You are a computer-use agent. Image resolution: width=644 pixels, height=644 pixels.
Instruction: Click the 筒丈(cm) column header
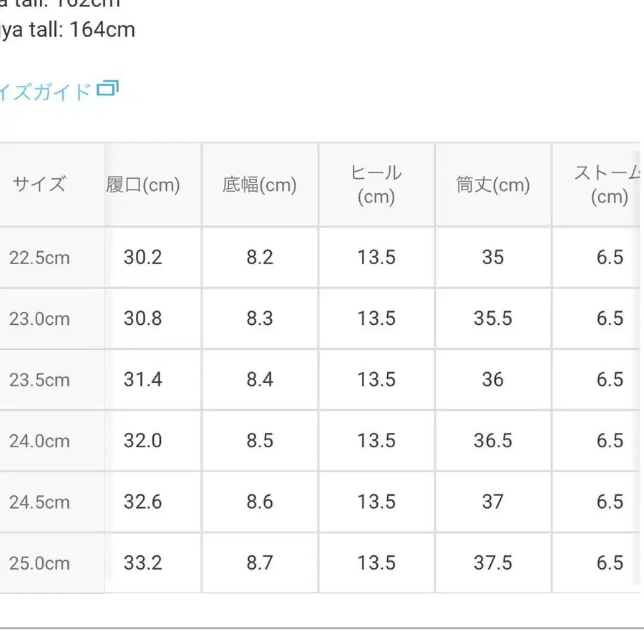(493, 185)
